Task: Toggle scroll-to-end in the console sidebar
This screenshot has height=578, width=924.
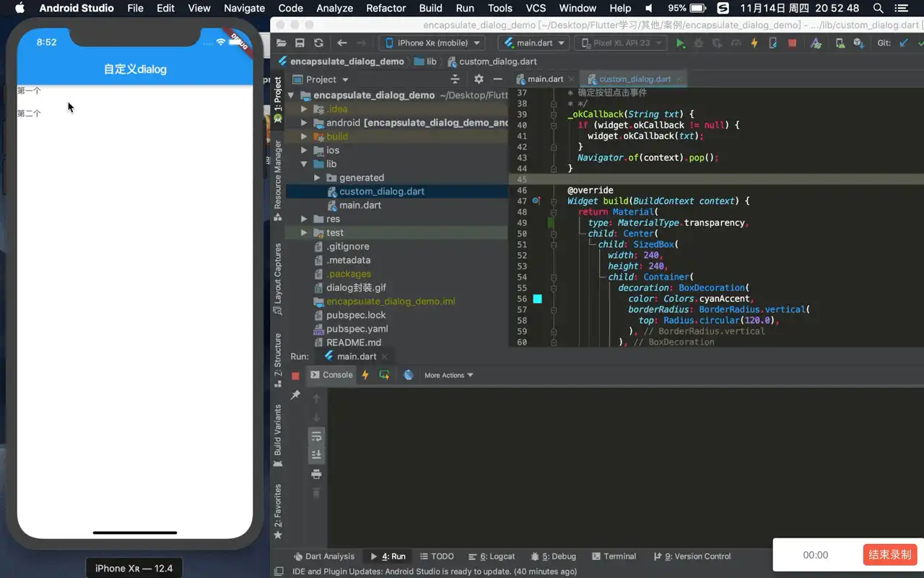Action: (x=316, y=455)
